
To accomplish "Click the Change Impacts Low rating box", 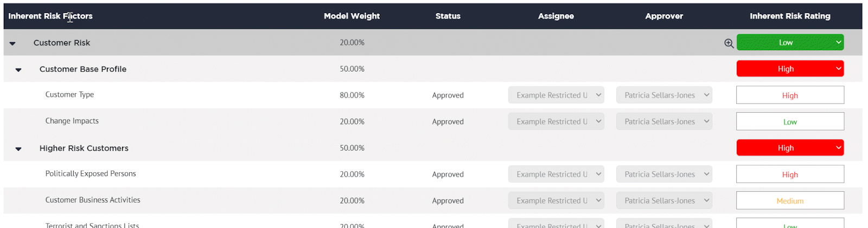I will [x=790, y=122].
